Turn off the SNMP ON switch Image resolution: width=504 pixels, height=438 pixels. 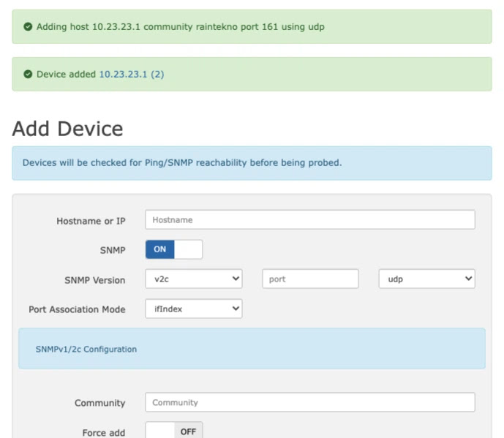[174, 249]
